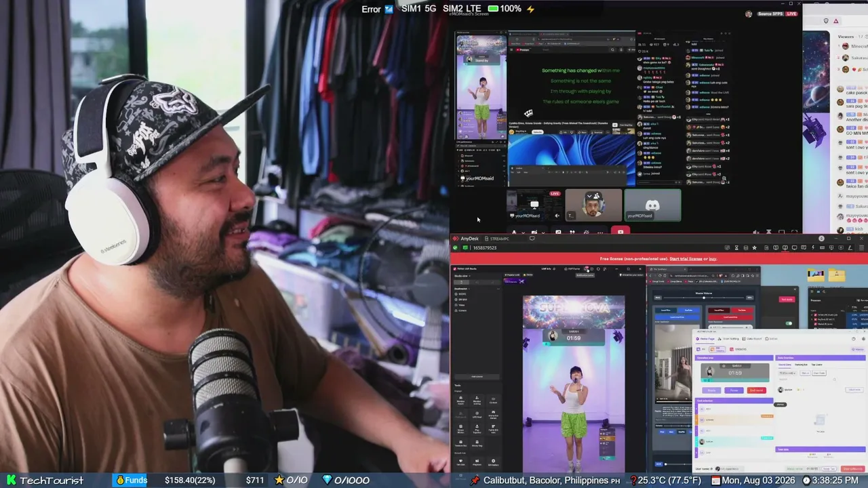
Task: Click the green Kick logo by TechTourist
Action: (x=11, y=481)
